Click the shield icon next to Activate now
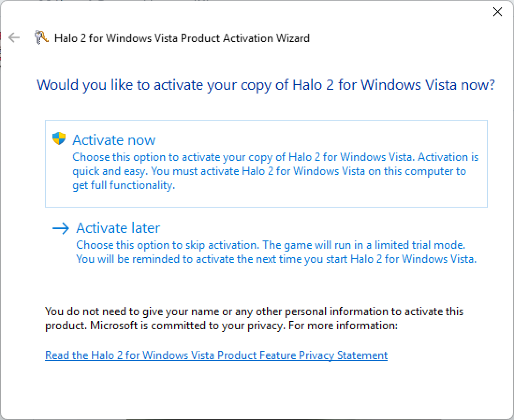This screenshot has height=420, width=514. pos(59,138)
